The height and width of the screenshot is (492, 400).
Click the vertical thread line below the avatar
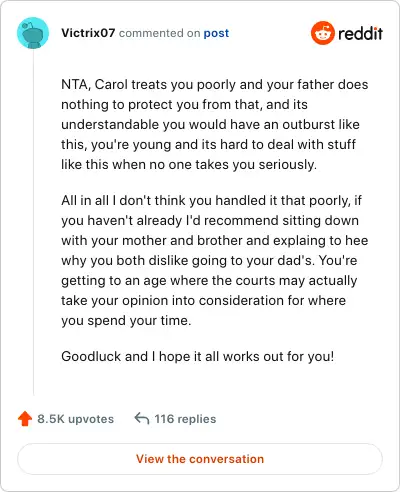[x=33, y=223]
